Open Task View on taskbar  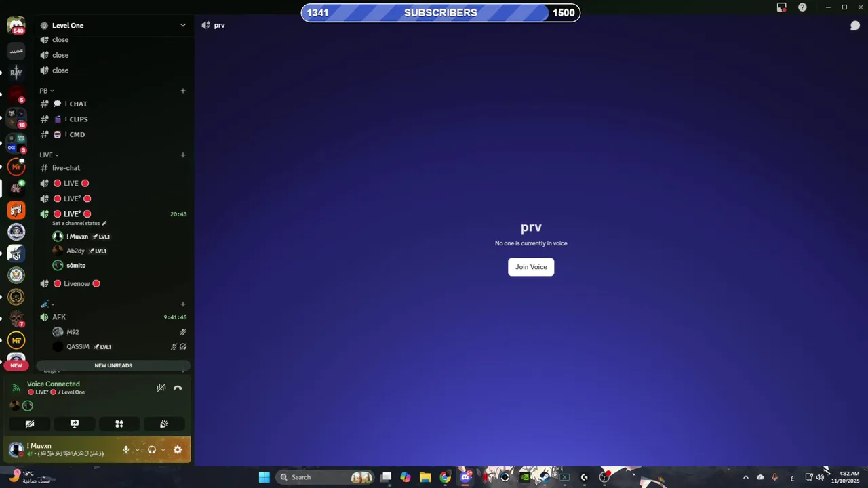tap(386, 477)
